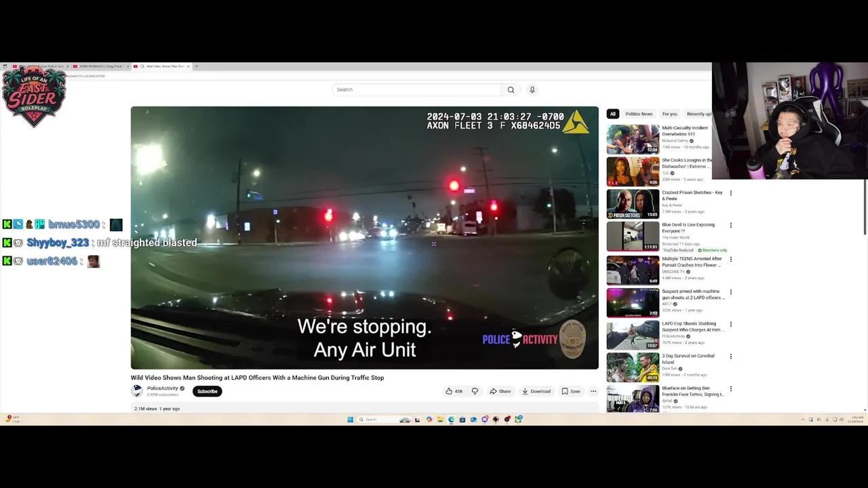Open options menu for 3 Day Survival video

[730, 357]
